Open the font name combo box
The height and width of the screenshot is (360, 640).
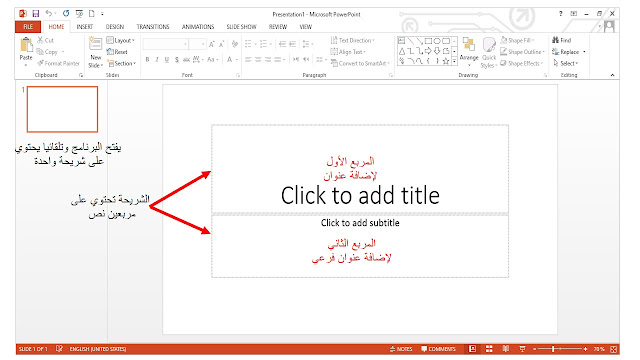point(165,44)
